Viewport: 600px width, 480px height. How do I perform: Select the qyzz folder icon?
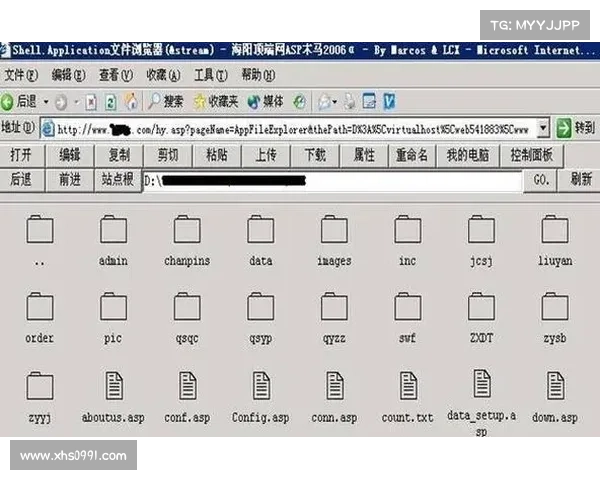pyautogui.click(x=334, y=307)
